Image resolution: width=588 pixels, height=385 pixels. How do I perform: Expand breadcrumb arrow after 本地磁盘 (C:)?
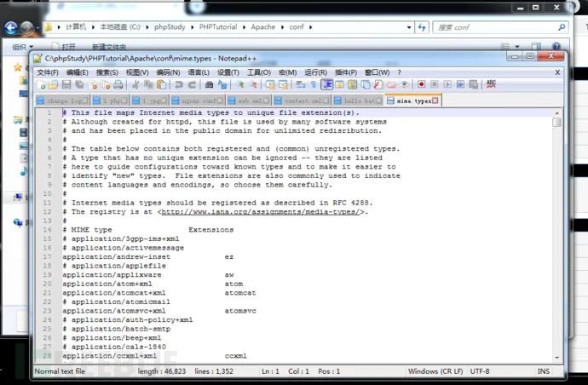(x=147, y=27)
